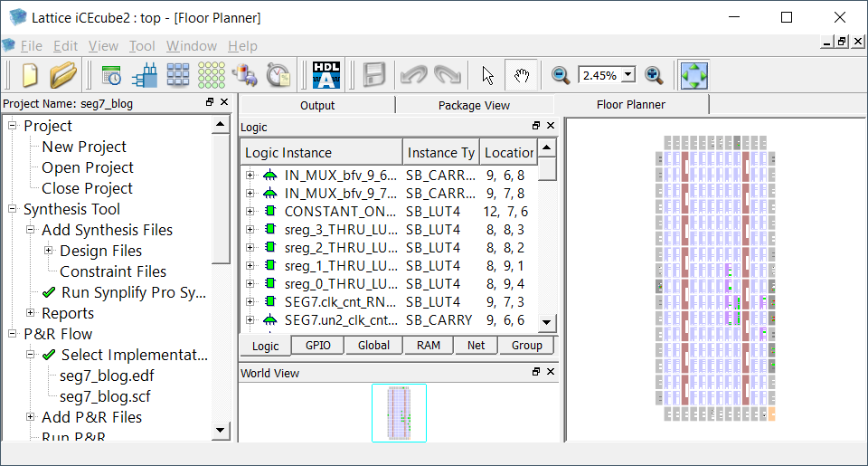Open the Package View dotted grid icon
This screenshot has width=868, height=466.
tap(212, 75)
